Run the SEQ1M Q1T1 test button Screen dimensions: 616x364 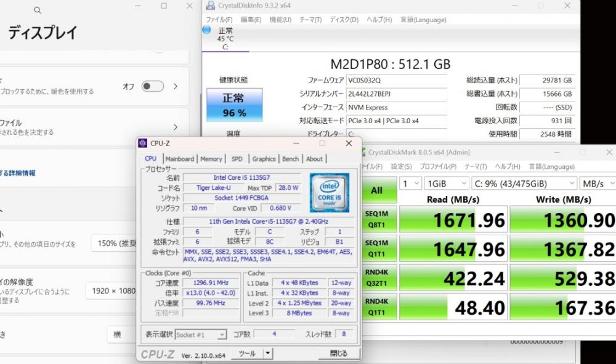coord(378,248)
